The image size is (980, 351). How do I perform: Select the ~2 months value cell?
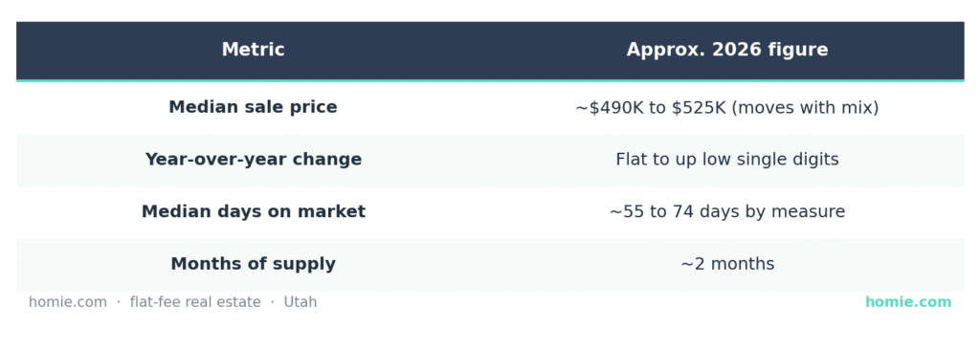coord(727,264)
